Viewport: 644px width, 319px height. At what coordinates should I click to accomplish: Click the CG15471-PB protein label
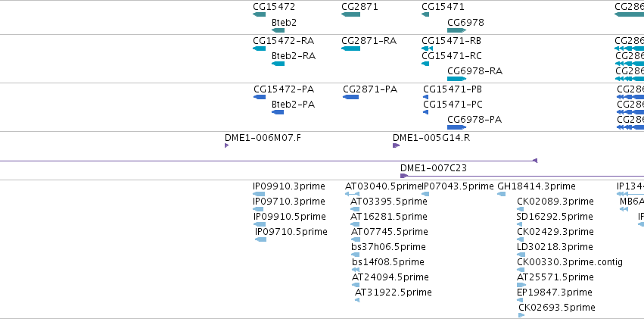click(453, 89)
